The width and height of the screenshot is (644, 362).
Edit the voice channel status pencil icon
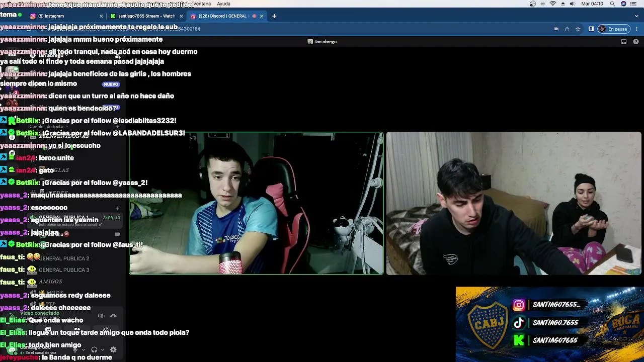100,225
